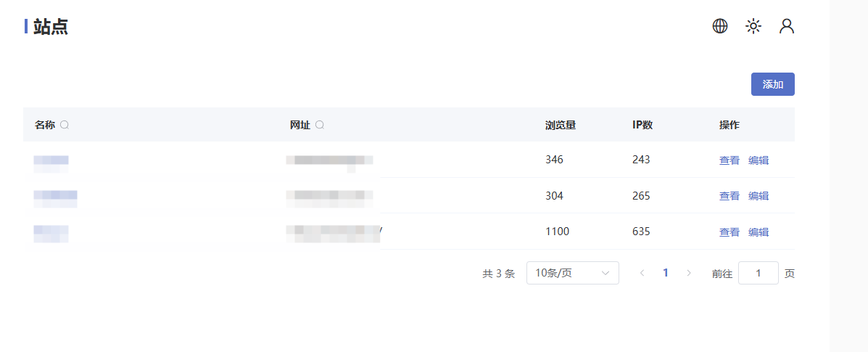Select page number 1 in pagination
The width and height of the screenshot is (868, 352).
[666, 273]
